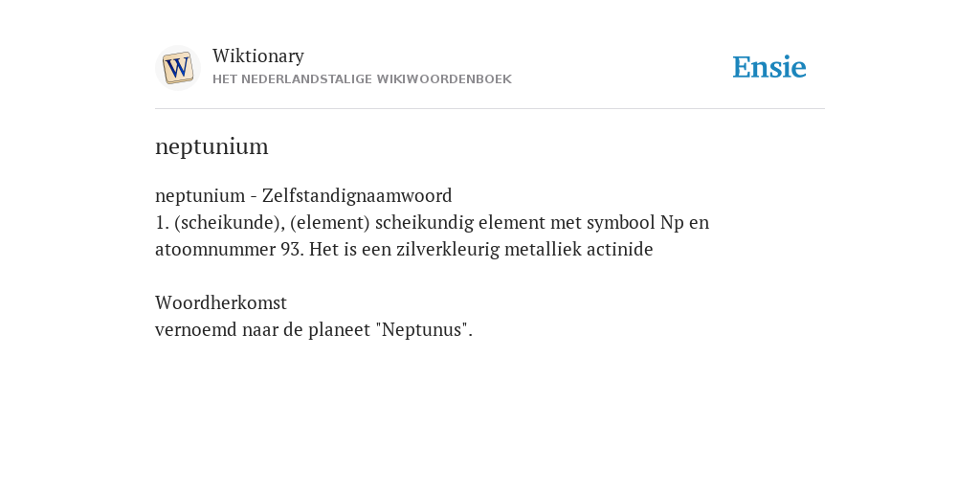This screenshot has height=490, width=980.
Task: Click the 'neptunium' heading title
Action: pyautogui.click(x=212, y=146)
